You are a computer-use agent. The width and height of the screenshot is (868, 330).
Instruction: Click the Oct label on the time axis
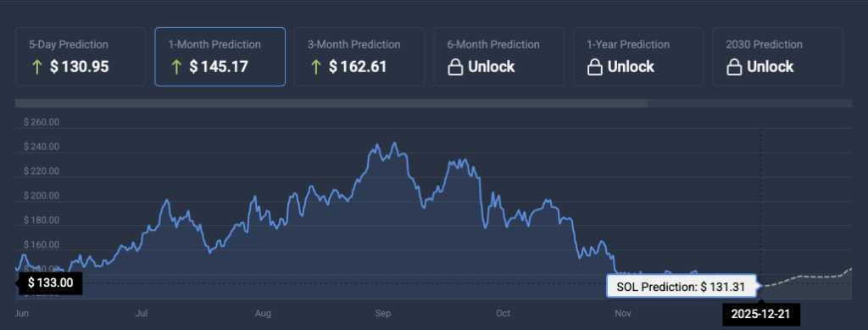(x=504, y=313)
